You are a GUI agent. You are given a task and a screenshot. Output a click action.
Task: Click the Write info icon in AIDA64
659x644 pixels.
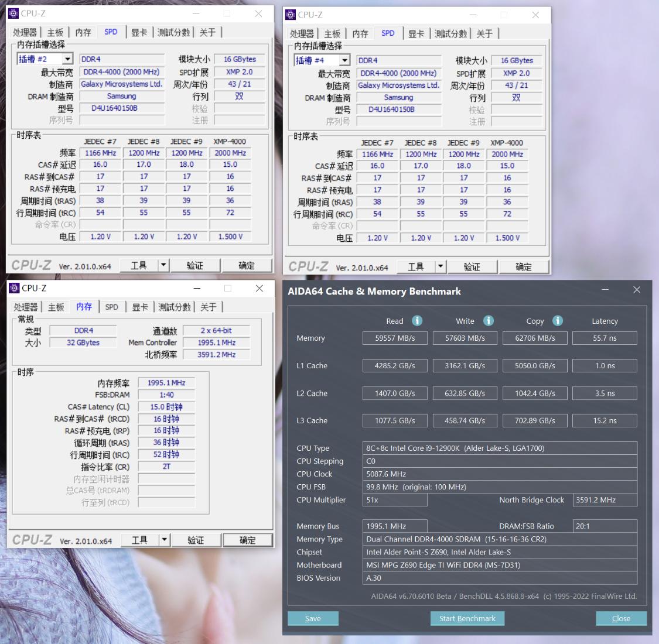click(489, 321)
